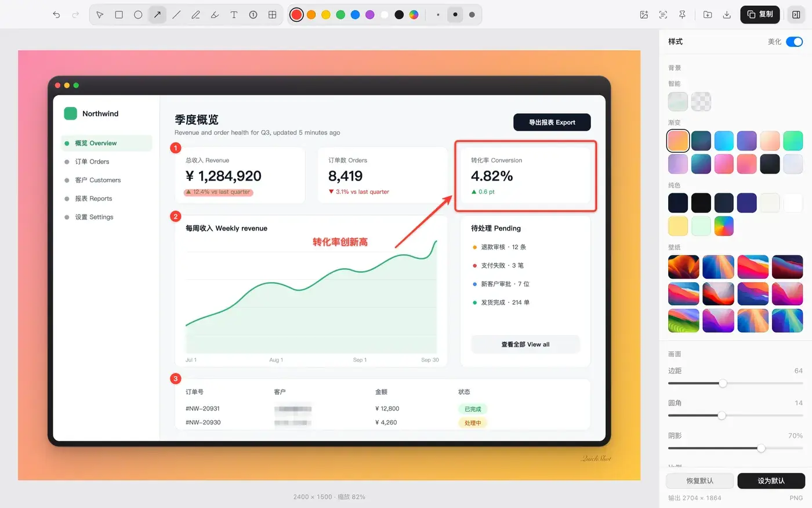812x508 pixels.
Task: Click the add image icon
Action: 644,15
